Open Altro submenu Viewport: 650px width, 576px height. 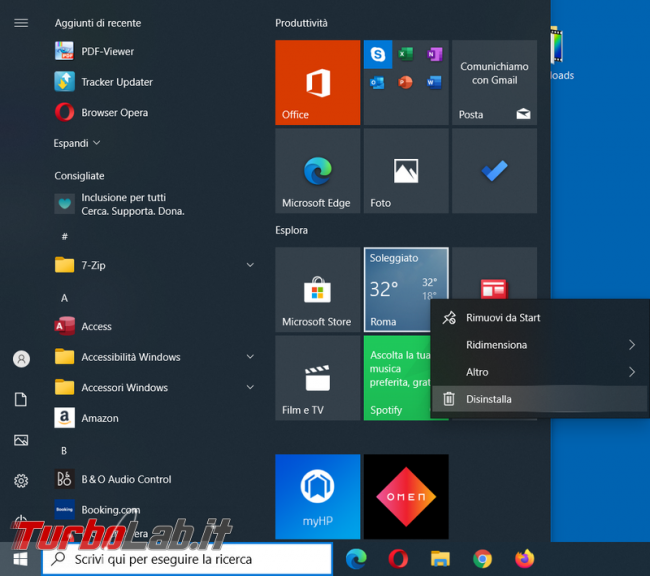tap(539, 372)
